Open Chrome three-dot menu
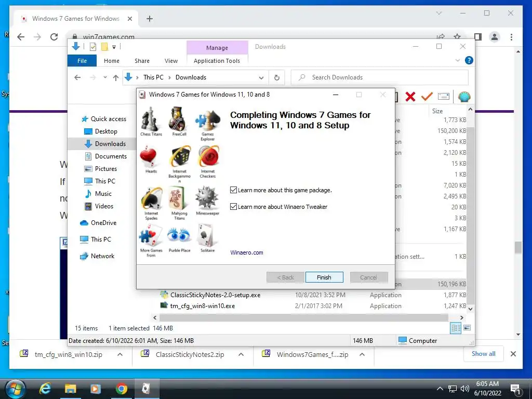This screenshot has width=532, height=399. [511, 37]
